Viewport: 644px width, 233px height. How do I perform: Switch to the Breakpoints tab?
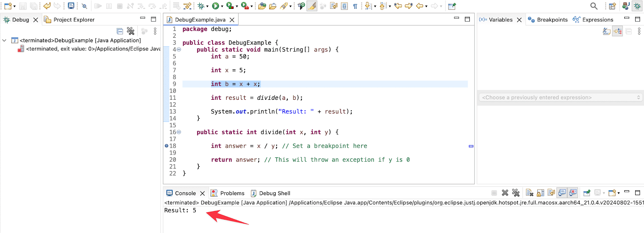point(548,19)
